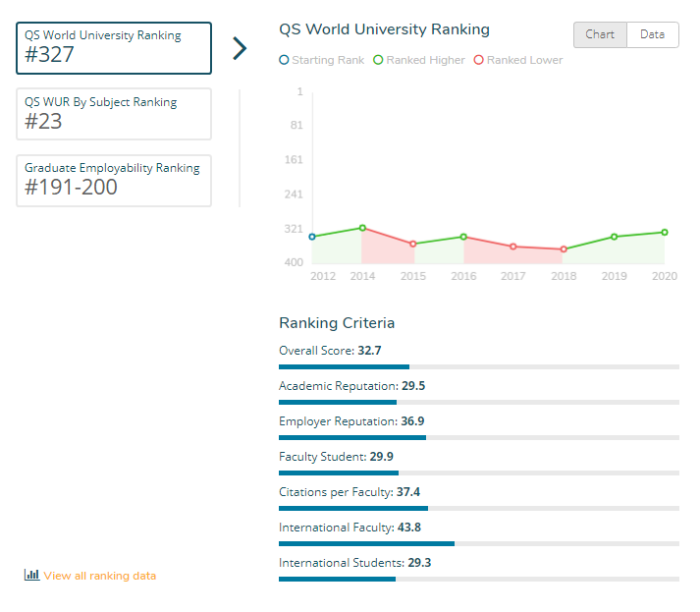Image resolution: width=700 pixels, height=612 pixels.
Task: Click the 81 y-axis label
Action: pos(296,125)
